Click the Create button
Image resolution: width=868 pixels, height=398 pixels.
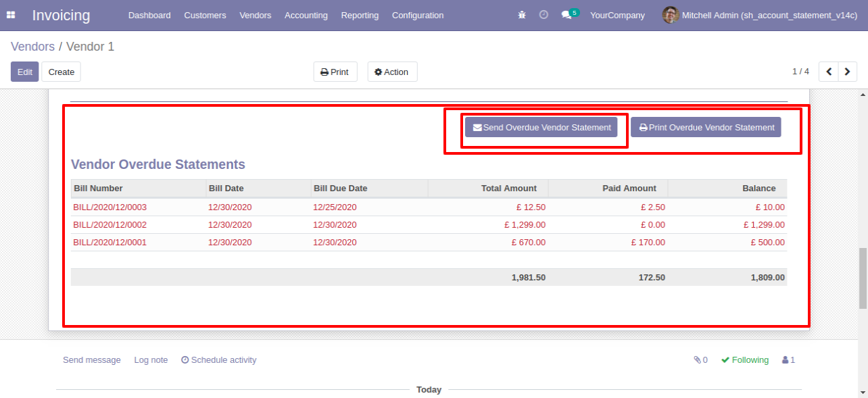tap(62, 72)
